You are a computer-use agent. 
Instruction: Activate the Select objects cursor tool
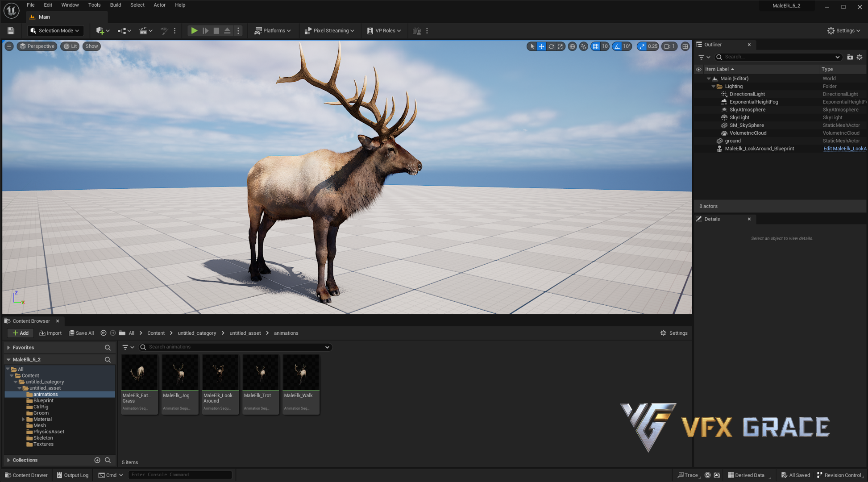click(x=532, y=46)
